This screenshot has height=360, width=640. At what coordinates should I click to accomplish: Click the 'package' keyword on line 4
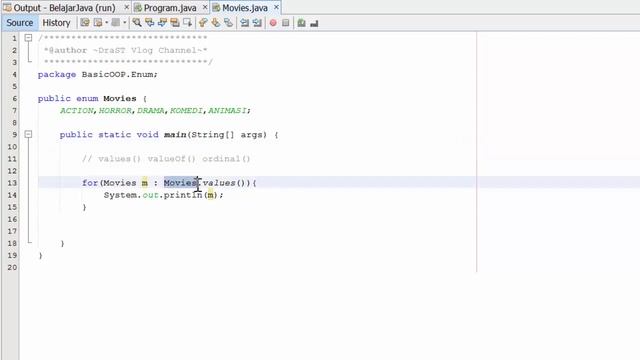(57, 75)
